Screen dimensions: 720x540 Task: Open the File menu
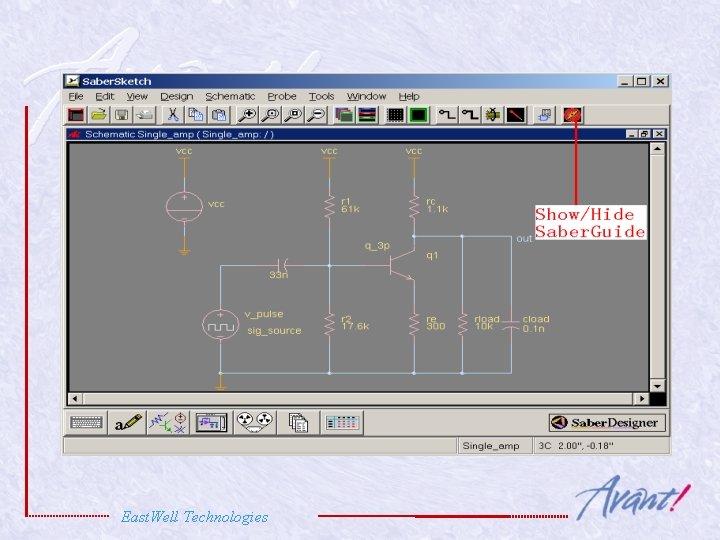tap(76, 96)
